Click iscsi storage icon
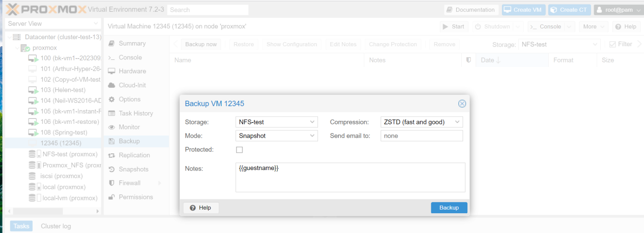The width and height of the screenshot is (644, 233). [33, 176]
